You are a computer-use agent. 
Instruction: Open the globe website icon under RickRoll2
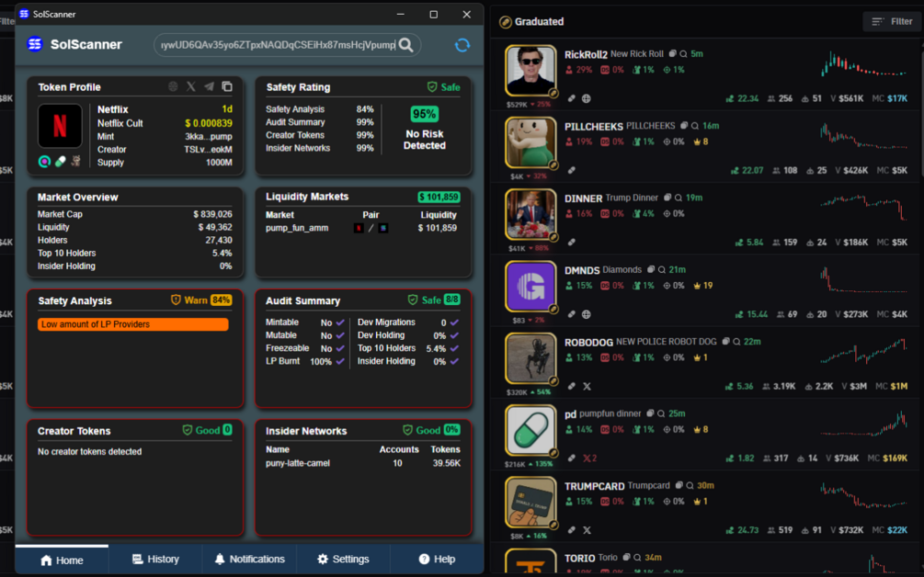(587, 98)
